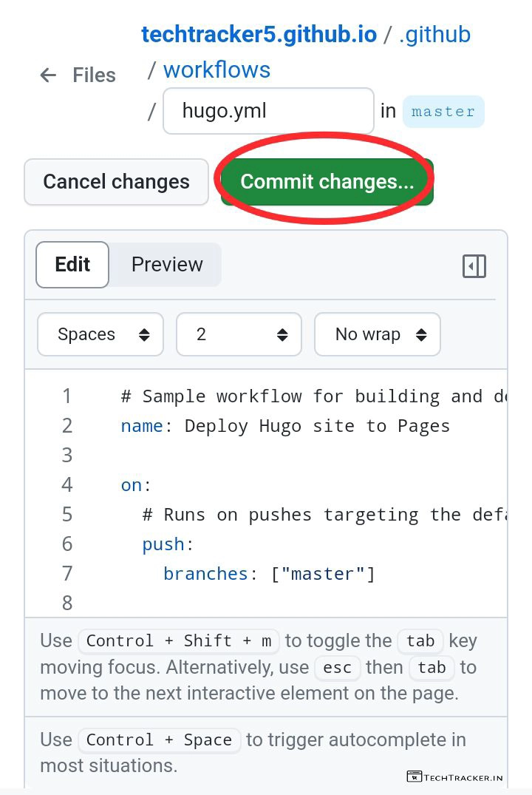Toggle the side panel icon in editor header

click(x=474, y=266)
